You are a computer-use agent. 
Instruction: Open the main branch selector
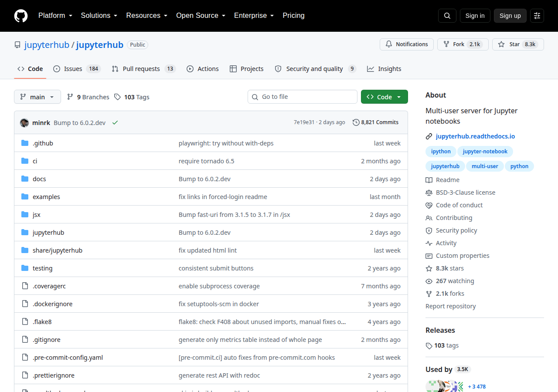(x=37, y=97)
